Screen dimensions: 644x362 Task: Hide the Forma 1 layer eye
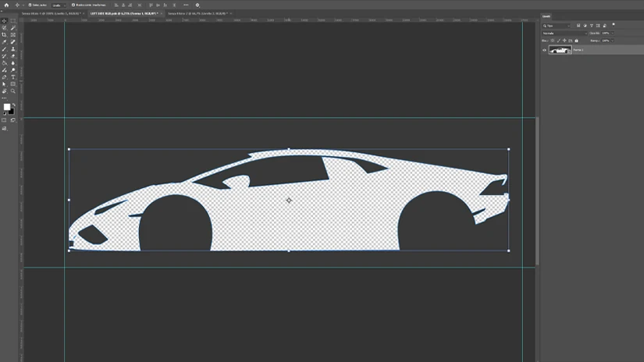545,50
